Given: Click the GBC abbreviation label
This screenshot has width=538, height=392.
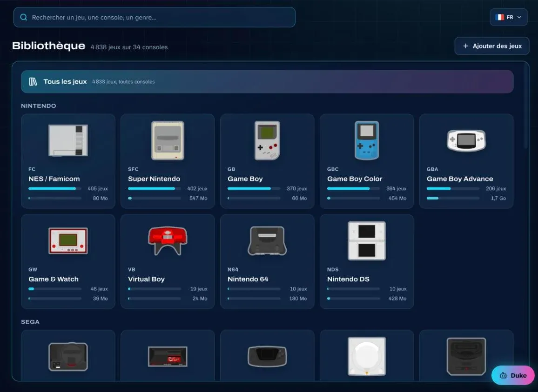Looking at the screenshot, I should pyautogui.click(x=333, y=169).
